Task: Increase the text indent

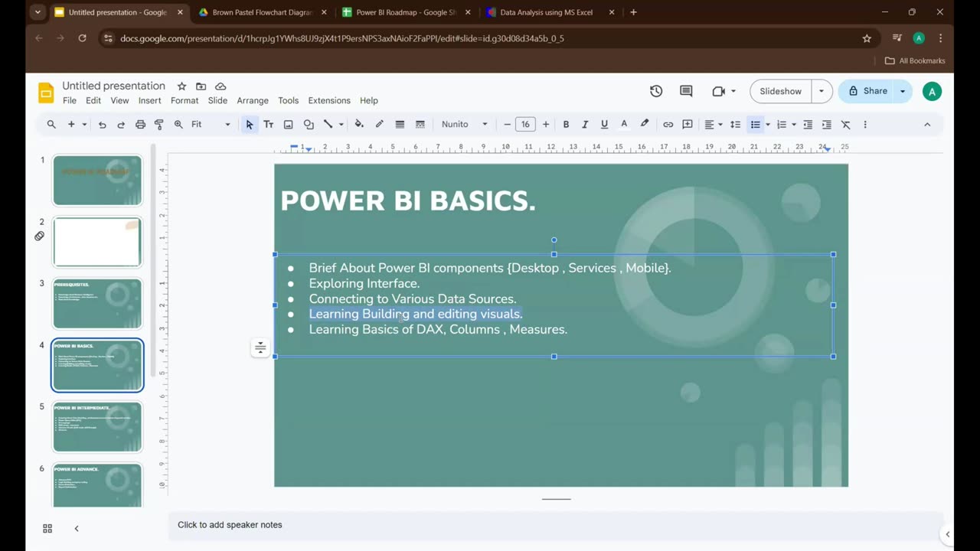Action: click(827, 124)
